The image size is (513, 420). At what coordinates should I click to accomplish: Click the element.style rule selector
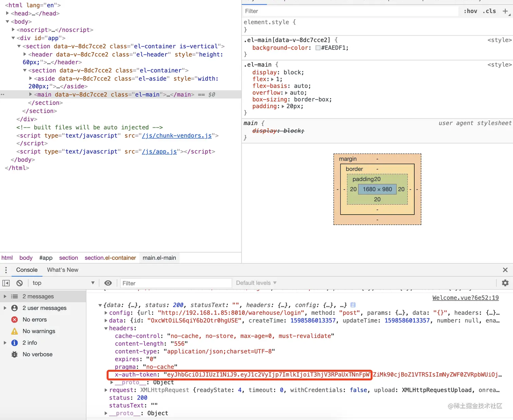[266, 22]
